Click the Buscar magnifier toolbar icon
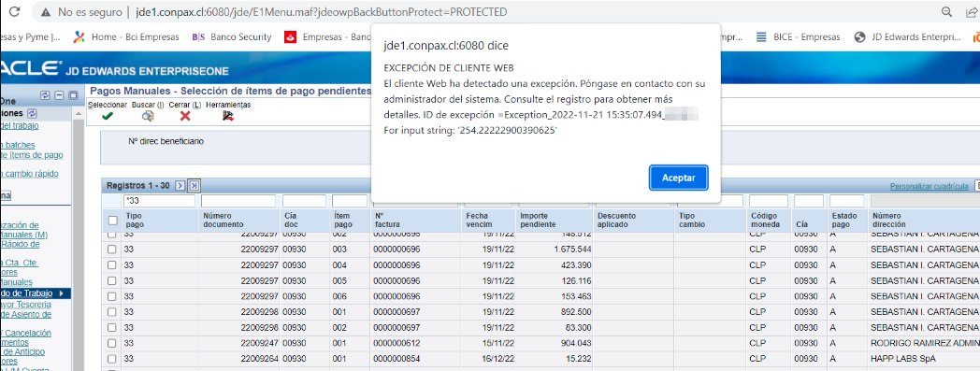980x371 pixels. click(148, 116)
